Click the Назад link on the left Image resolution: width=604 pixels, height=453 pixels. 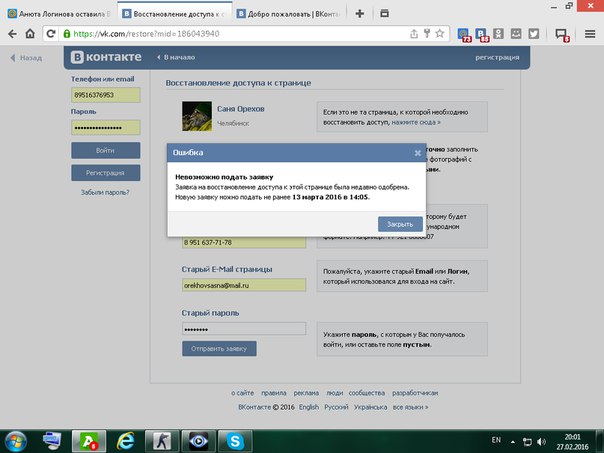coord(26,58)
